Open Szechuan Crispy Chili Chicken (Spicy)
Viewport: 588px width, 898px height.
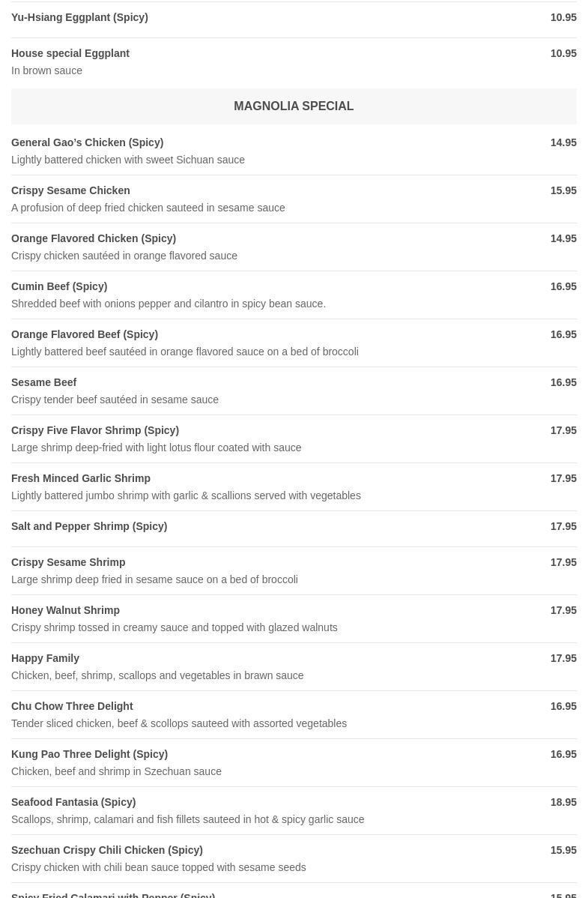(107, 850)
